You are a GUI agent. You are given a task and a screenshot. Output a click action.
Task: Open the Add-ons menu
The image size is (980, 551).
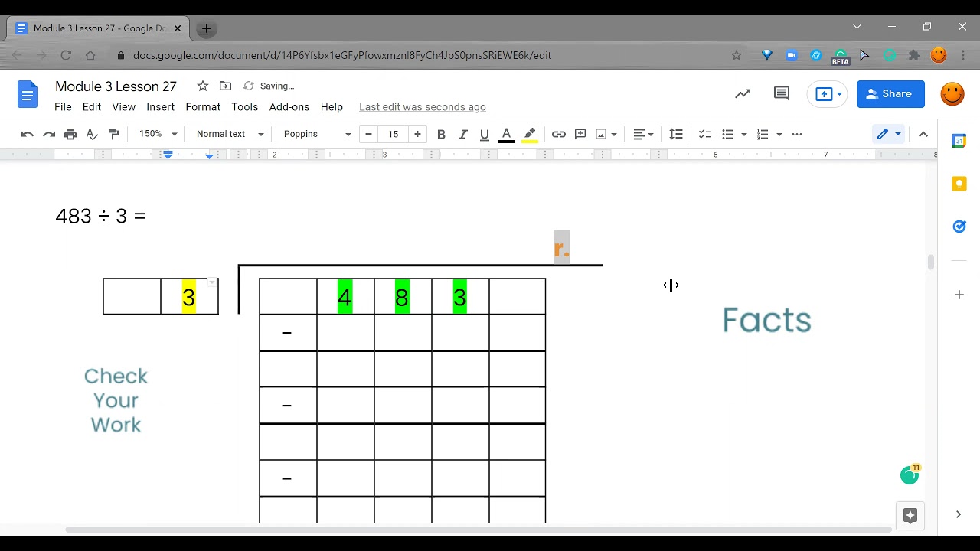pyautogui.click(x=289, y=107)
